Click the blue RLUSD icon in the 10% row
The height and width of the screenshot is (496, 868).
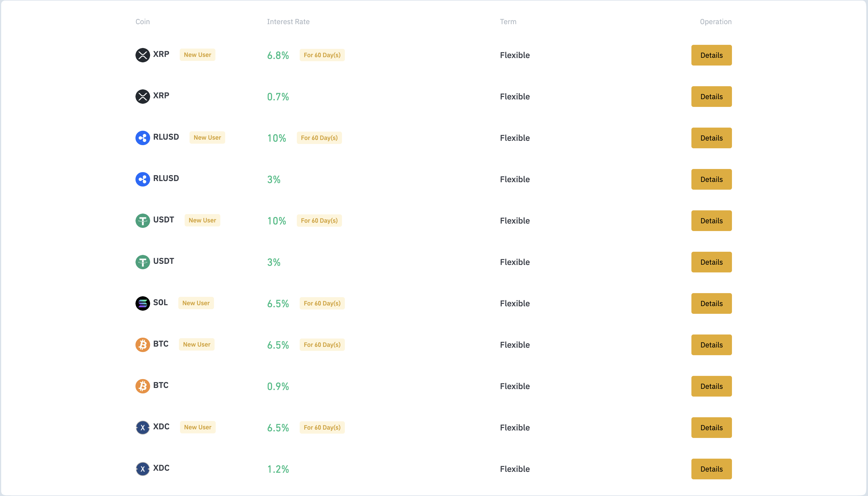click(142, 138)
